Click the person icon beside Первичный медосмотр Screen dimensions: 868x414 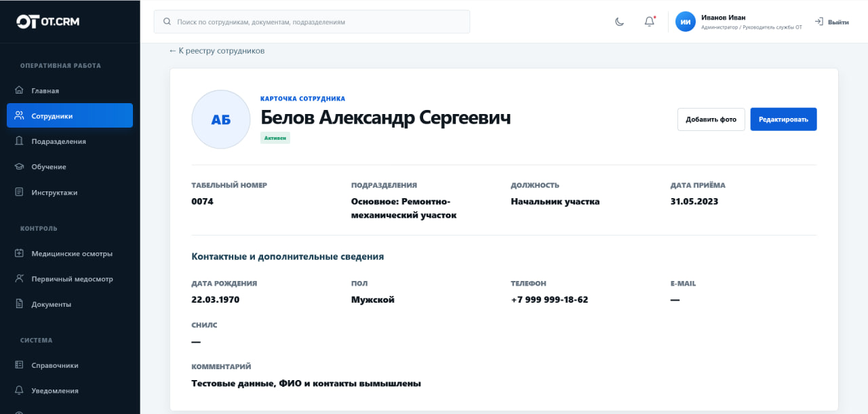click(x=19, y=278)
